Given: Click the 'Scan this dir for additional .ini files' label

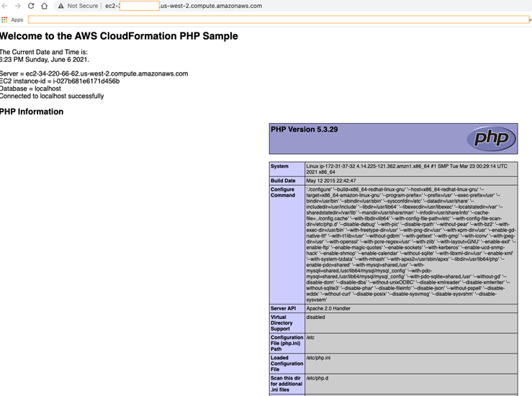Looking at the screenshot, I should point(287,384).
